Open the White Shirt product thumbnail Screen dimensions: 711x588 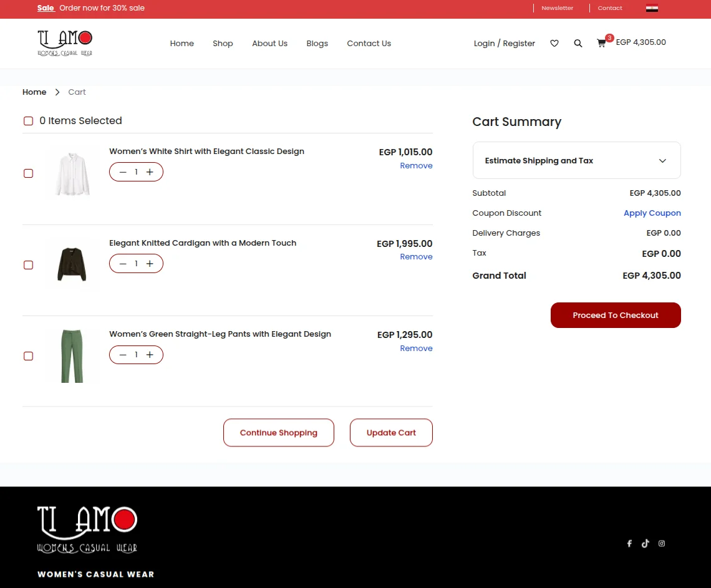click(71, 171)
